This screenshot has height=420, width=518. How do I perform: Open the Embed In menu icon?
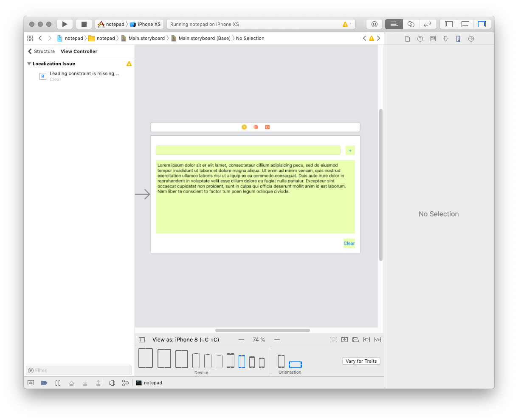(x=345, y=339)
